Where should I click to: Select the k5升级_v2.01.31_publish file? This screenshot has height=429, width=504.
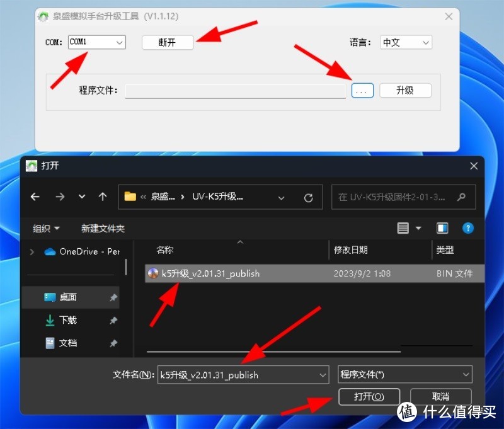pos(210,273)
